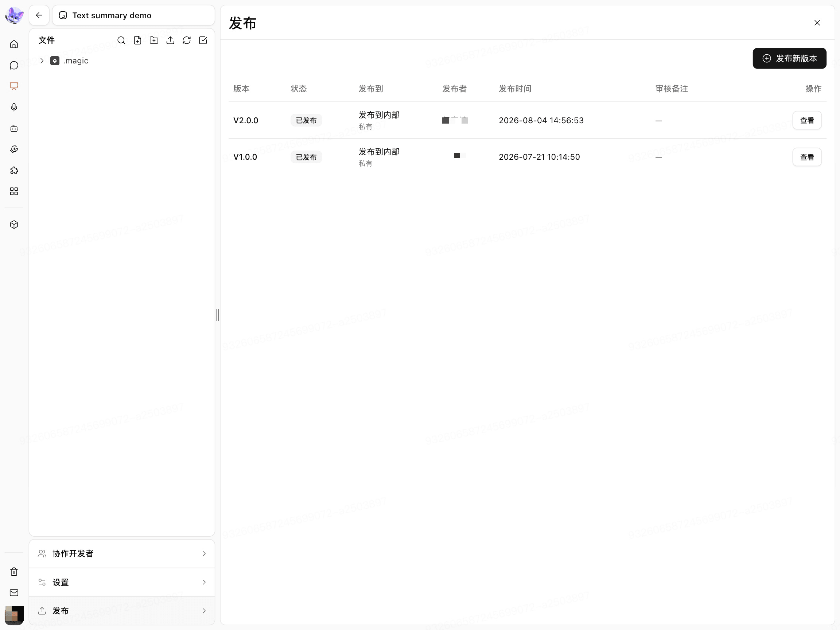The image size is (840, 630).
Task: Open the chat bubble sidebar icon
Action: tap(14, 65)
